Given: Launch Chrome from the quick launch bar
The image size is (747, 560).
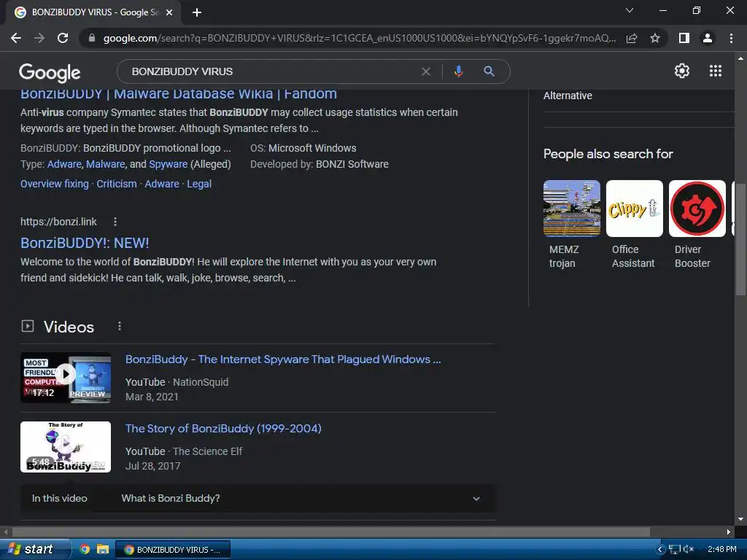Looking at the screenshot, I should click(85, 550).
